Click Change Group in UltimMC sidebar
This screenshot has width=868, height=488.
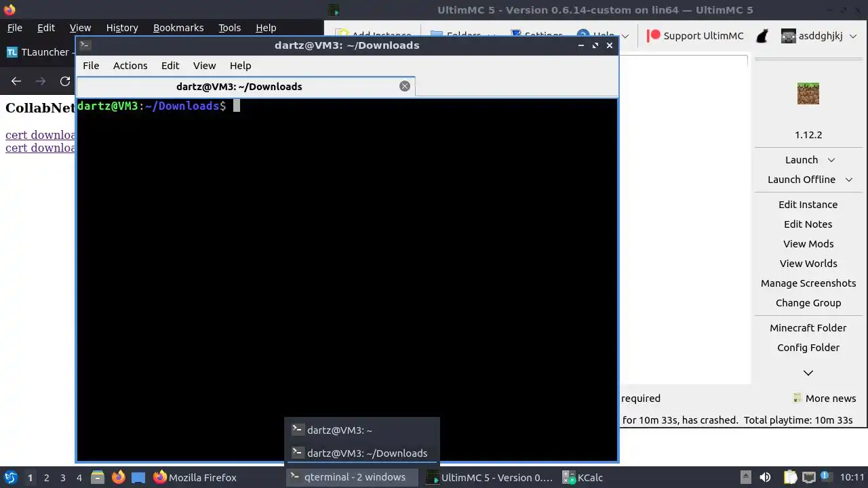tap(808, 303)
